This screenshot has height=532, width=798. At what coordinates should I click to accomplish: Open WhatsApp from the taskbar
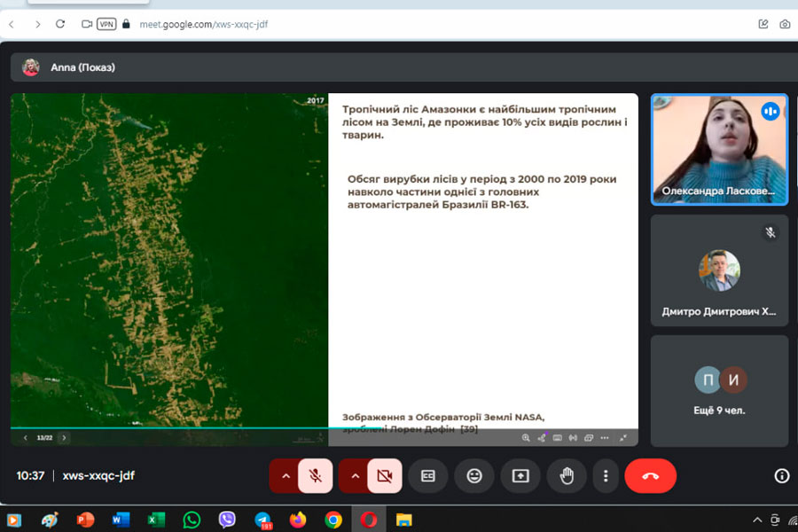pyautogui.click(x=192, y=520)
